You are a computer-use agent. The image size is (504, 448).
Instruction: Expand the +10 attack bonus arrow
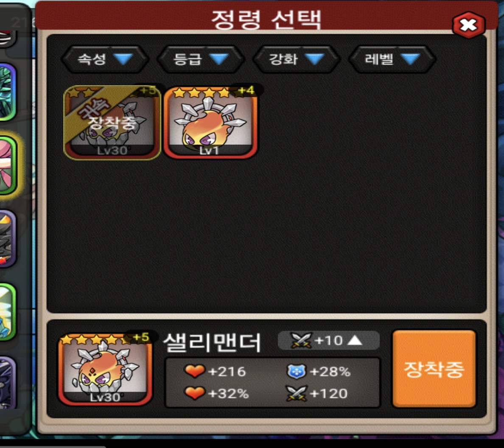(355, 340)
